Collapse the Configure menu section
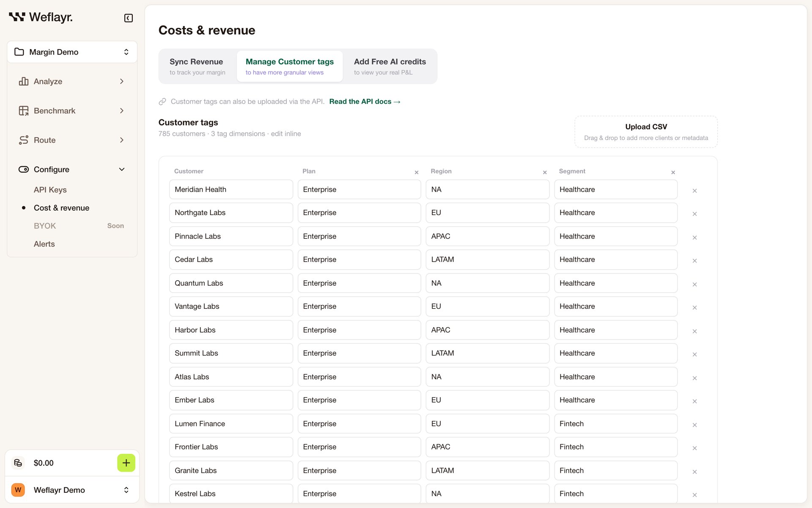 (72, 169)
